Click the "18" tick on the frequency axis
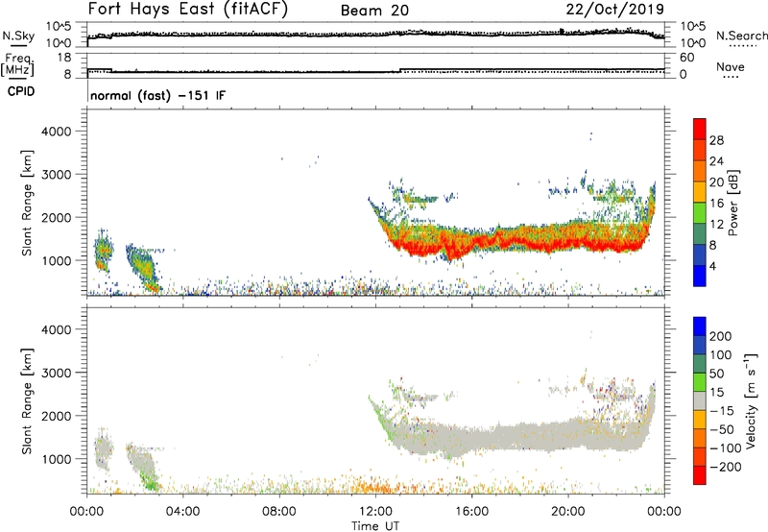This screenshot has height=532, width=768. (64, 58)
